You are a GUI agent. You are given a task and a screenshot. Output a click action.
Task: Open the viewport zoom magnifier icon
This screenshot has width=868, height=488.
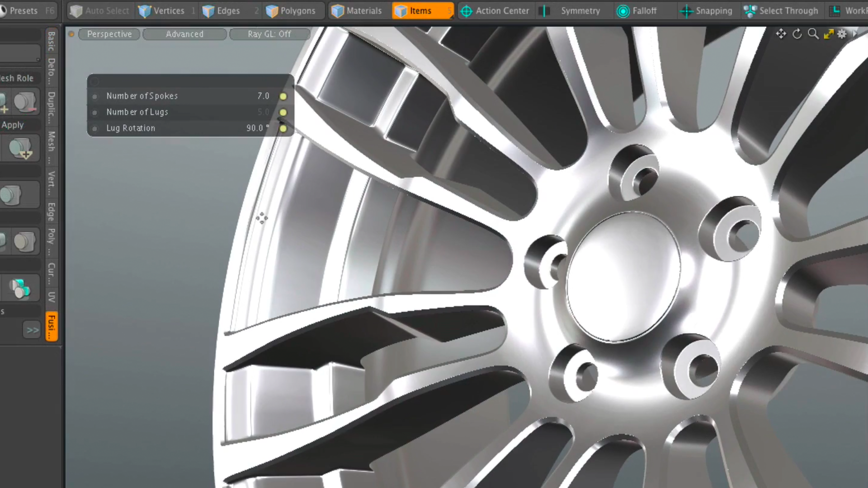[x=813, y=34]
